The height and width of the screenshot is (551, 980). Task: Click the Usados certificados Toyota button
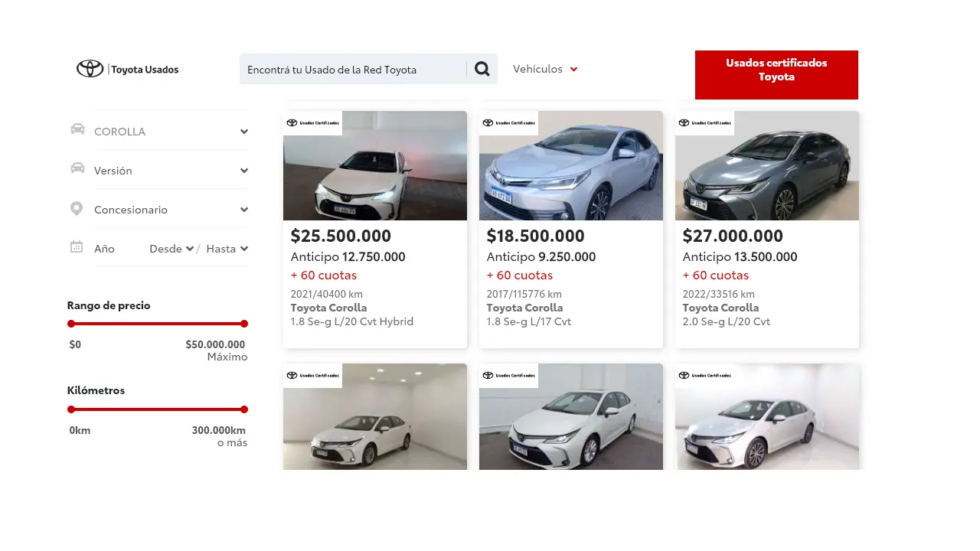point(776,75)
